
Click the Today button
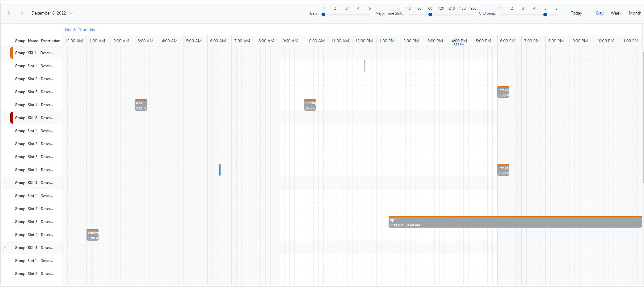click(576, 13)
